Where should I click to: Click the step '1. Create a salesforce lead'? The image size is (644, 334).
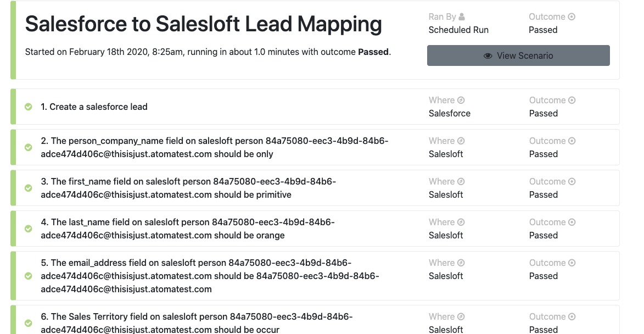click(x=94, y=107)
